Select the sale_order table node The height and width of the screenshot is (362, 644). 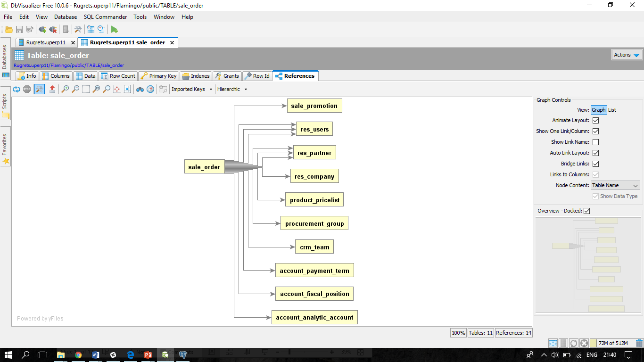point(204,167)
